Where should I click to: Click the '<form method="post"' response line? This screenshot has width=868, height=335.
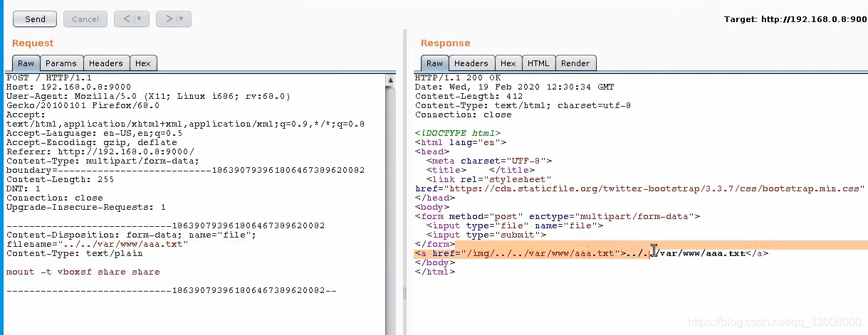coord(558,216)
